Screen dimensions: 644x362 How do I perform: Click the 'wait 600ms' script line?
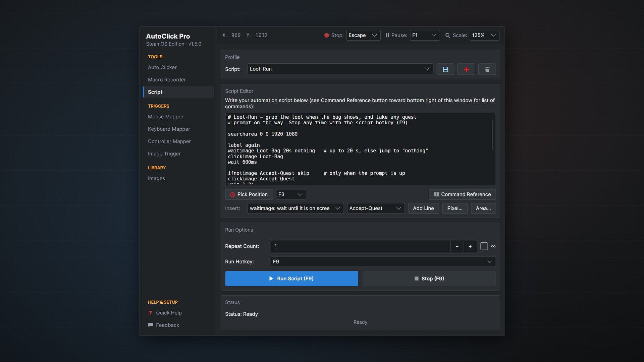(242, 162)
